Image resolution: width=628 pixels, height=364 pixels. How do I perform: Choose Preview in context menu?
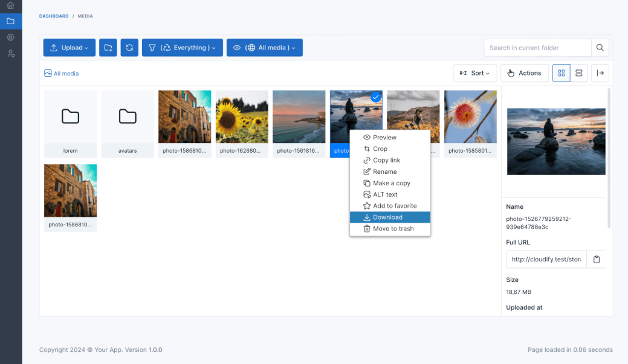390,137
